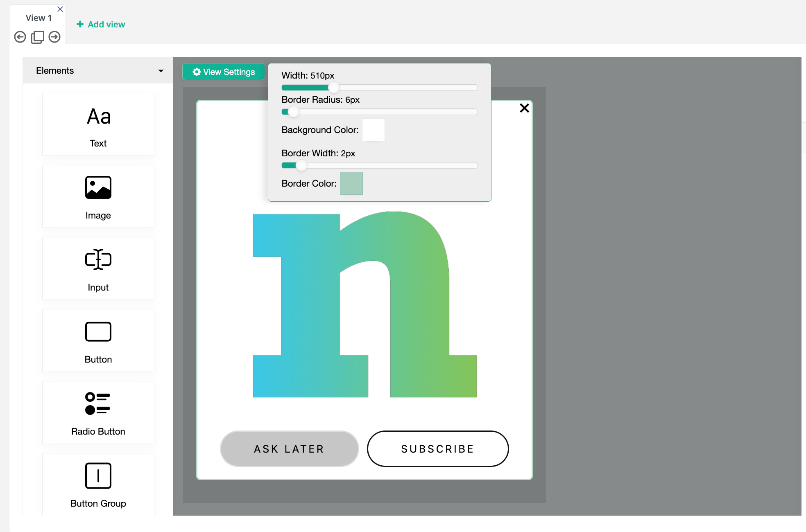The image size is (806, 532).
Task: Collapse the Elements dropdown arrow
Action: tap(161, 71)
